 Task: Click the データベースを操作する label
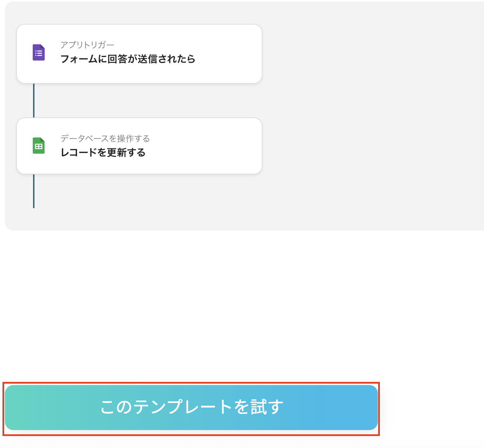(105, 139)
